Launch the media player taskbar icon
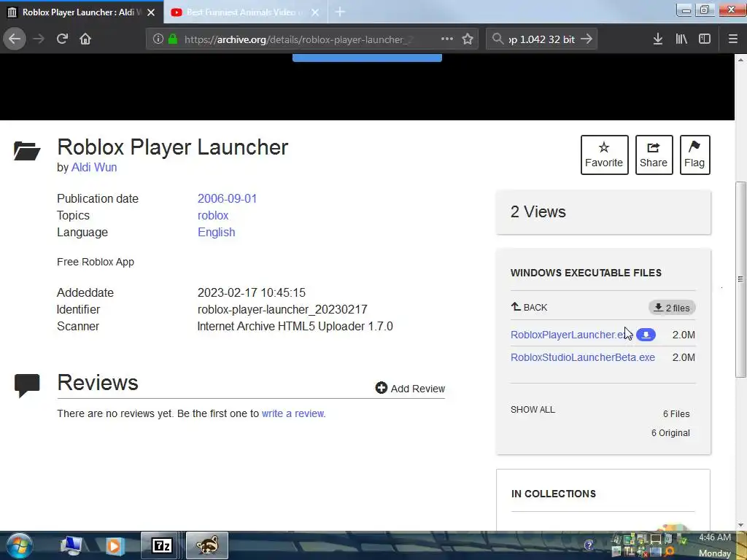747x560 pixels. [x=115, y=545]
